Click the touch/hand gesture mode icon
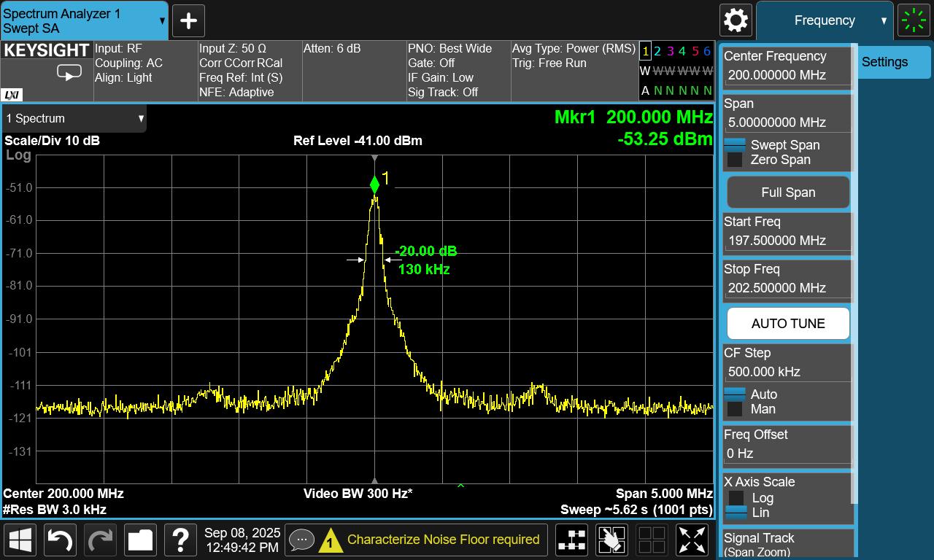This screenshot has width=934, height=560. [611, 540]
